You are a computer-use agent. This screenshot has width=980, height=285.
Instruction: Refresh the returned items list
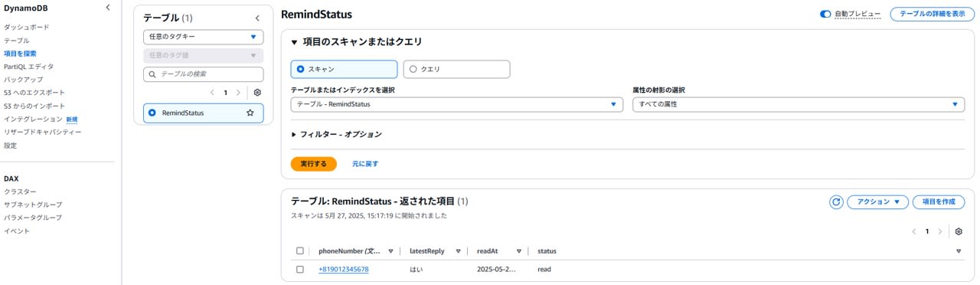pyautogui.click(x=836, y=201)
